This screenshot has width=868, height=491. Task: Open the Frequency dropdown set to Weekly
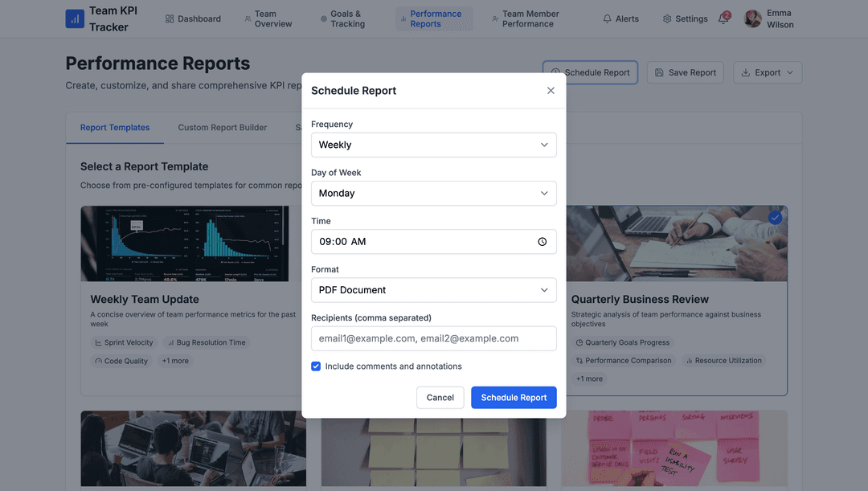[434, 145]
